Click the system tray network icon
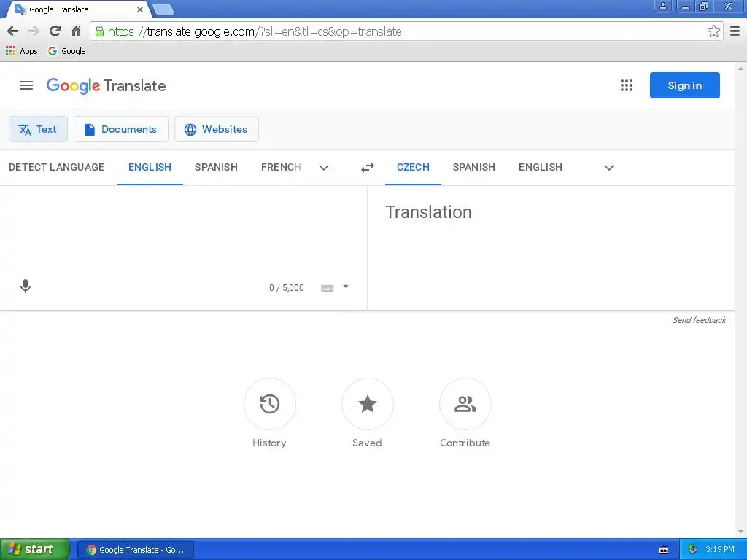The height and width of the screenshot is (560, 747). pyautogui.click(x=692, y=550)
